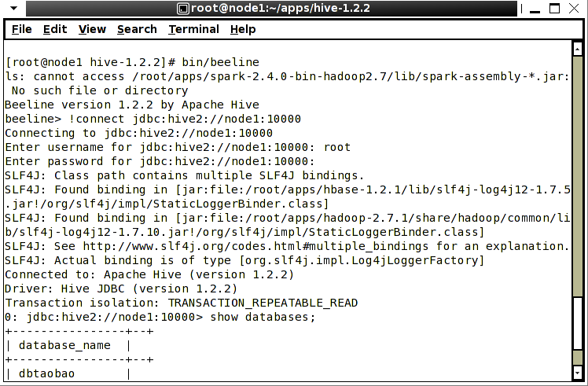
Task: Click the 'org.slf4j.impl.Log4jLoggerFactory' text
Action: [x=362, y=260]
